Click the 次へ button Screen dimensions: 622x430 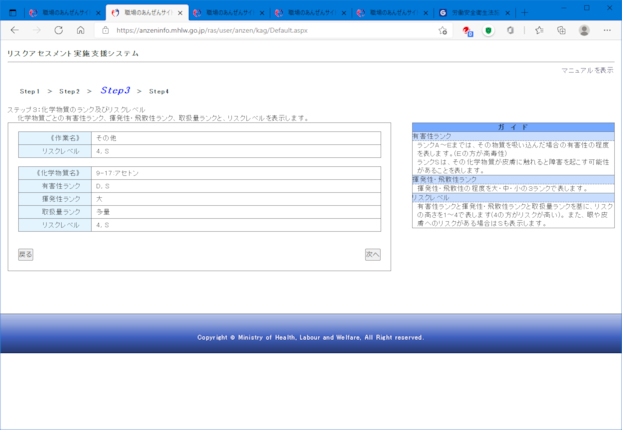click(372, 254)
